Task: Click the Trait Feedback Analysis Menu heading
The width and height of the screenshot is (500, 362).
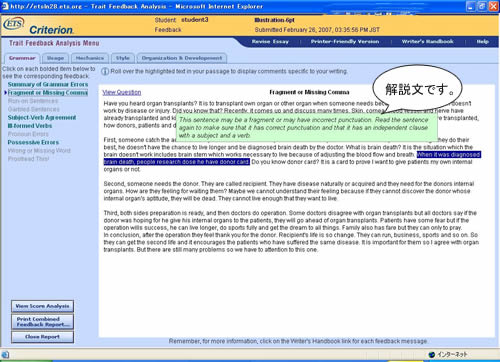Action: 54,43
